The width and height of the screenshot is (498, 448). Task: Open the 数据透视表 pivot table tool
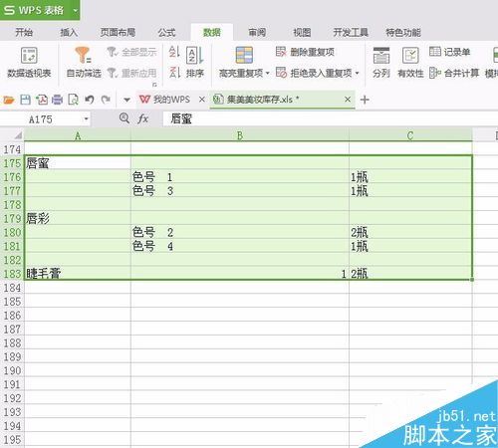[x=29, y=62]
